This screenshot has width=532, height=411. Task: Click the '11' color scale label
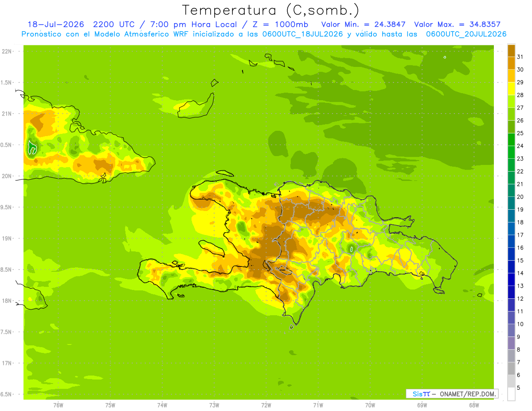tap(520, 311)
